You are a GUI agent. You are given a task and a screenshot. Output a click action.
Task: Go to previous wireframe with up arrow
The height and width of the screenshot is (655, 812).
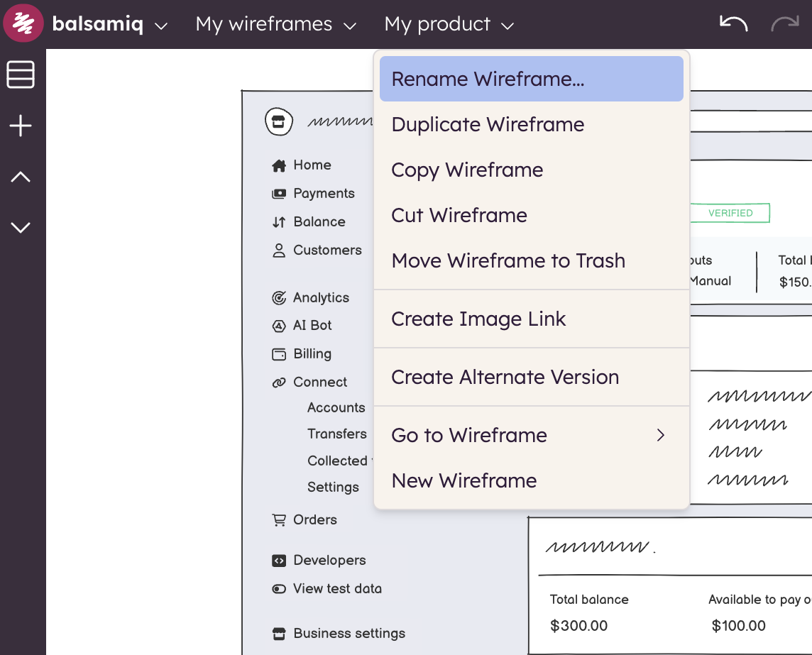click(21, 177)
